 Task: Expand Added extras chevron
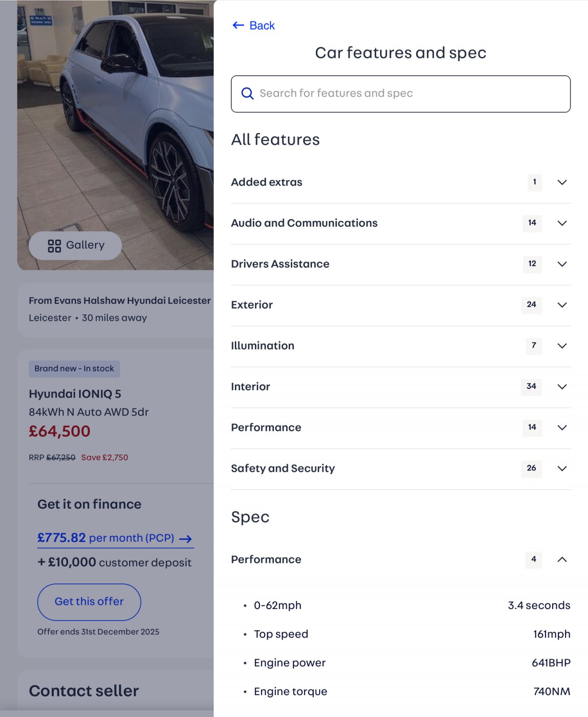coord(562,182)
